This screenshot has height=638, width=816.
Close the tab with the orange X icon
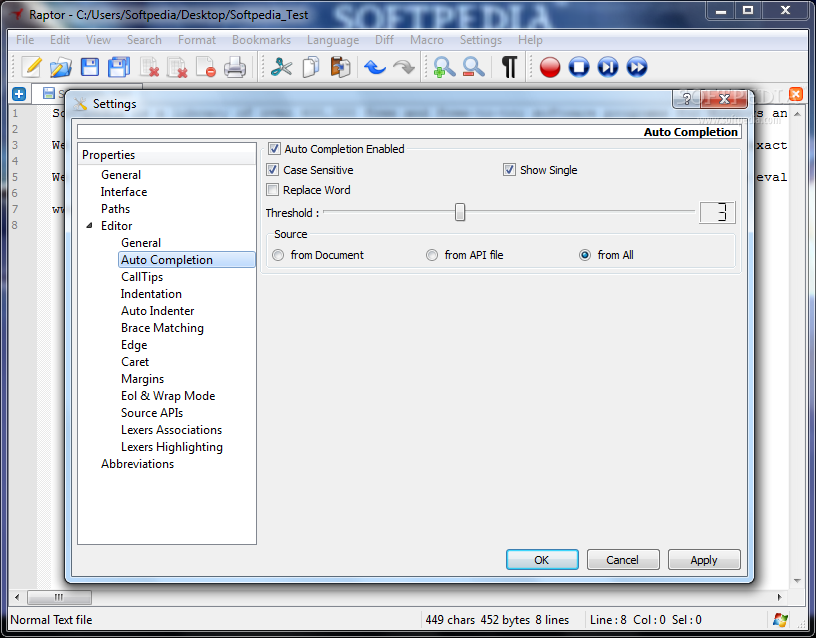[796, 94]
